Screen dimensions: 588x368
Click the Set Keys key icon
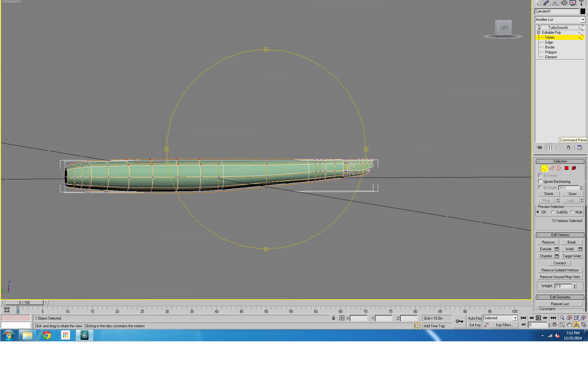click(x=459, y=321)
